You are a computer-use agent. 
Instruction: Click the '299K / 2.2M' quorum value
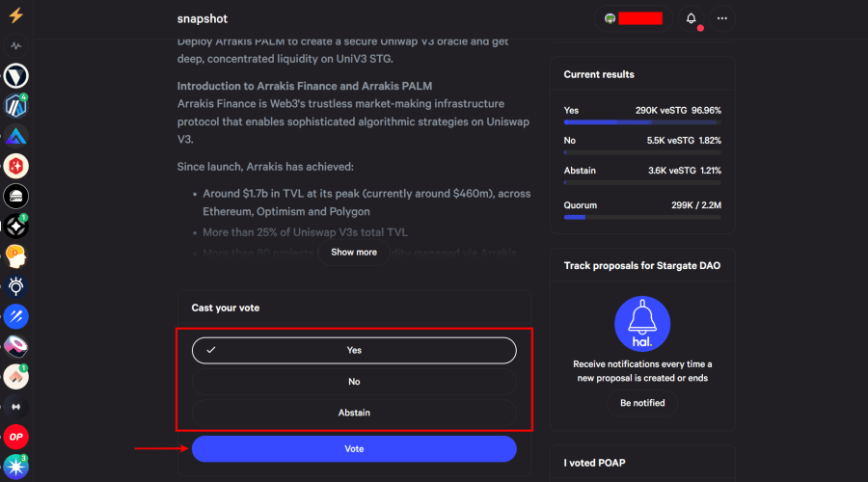[x=696, y=205]
